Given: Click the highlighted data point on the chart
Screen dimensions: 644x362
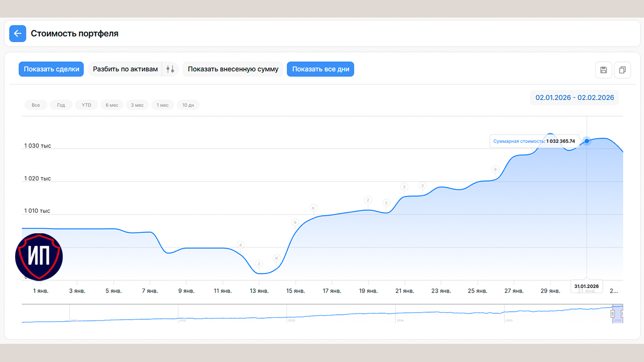Looking at the screenshot, I should (587, 141).
